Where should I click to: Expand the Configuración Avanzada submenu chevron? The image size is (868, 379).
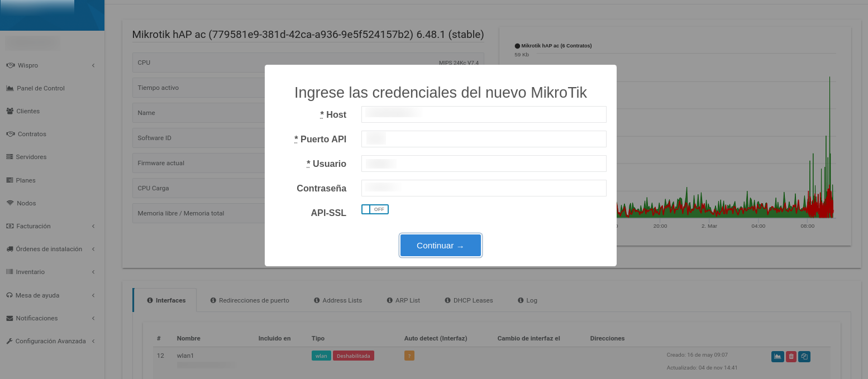(x=93, y=341)
